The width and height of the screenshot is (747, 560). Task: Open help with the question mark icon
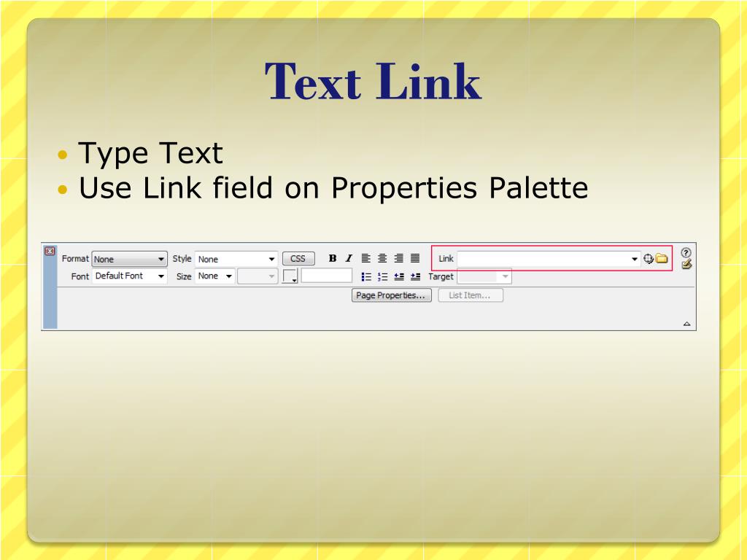coord(686,252)
